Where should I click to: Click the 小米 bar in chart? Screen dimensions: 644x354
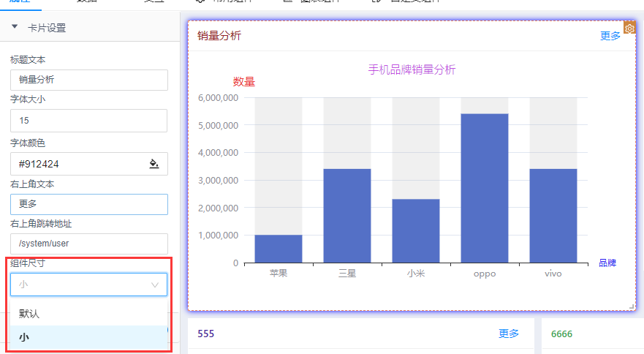[416, 231]
